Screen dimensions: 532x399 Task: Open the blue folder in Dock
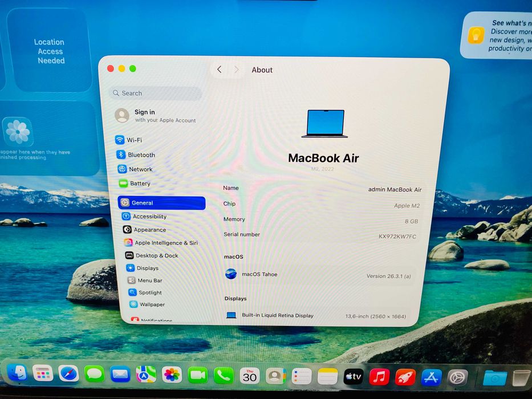(x=495, y=378)
